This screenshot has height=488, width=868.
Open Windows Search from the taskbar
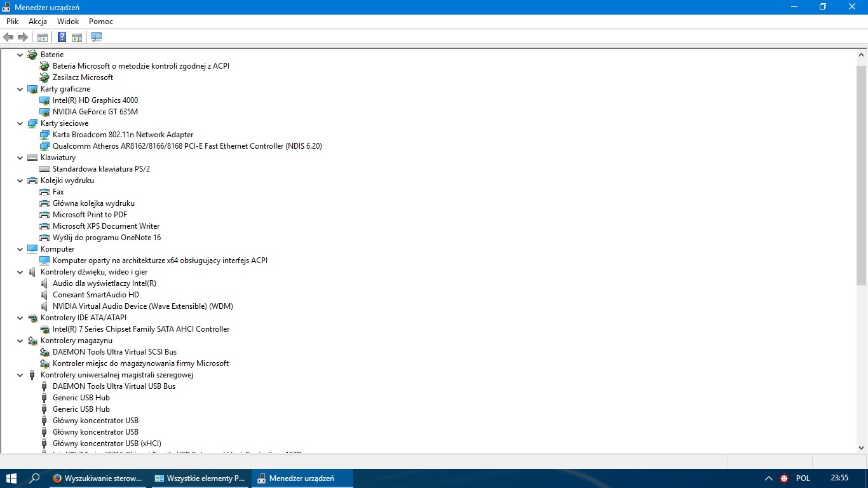tap(35, 478)
